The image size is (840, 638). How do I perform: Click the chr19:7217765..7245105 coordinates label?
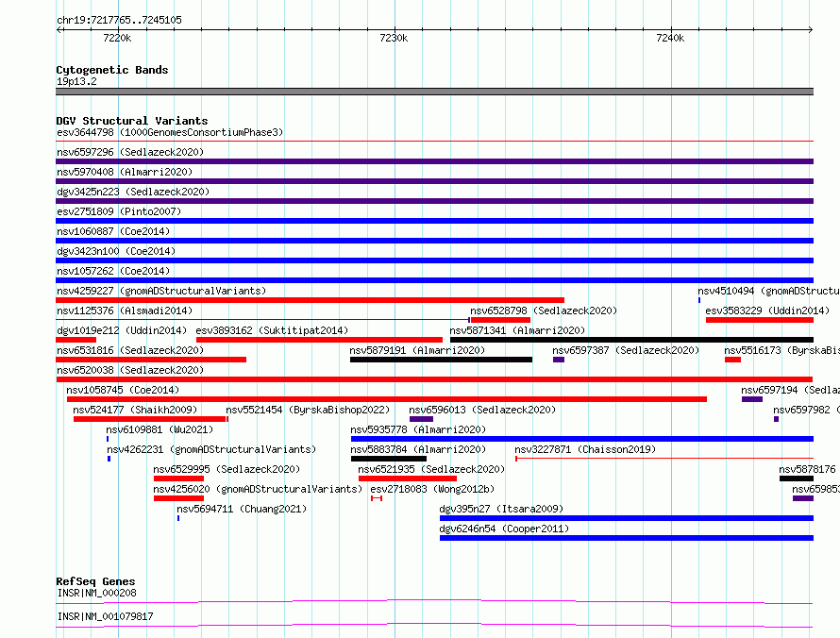[x=119, y=20]
